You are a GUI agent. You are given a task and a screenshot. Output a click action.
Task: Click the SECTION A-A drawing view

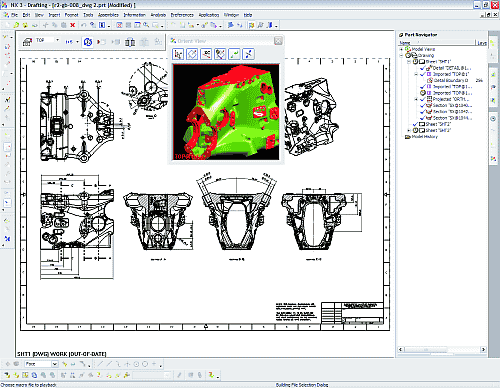158,221
